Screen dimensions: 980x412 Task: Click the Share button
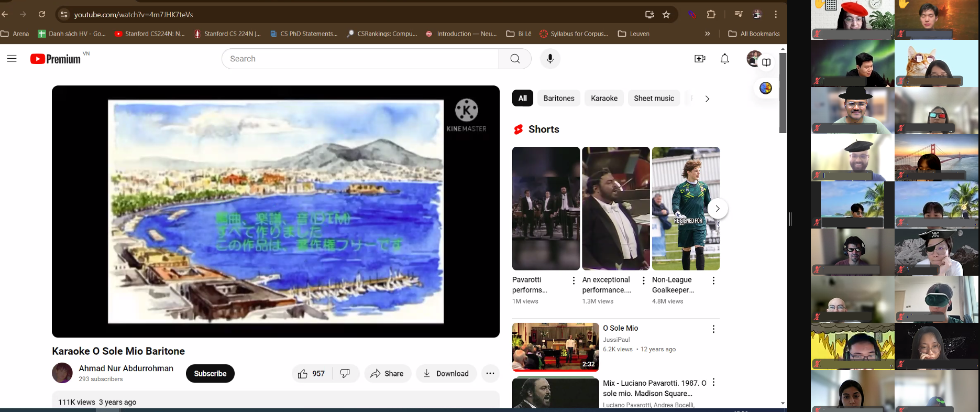tap(388, 373)
